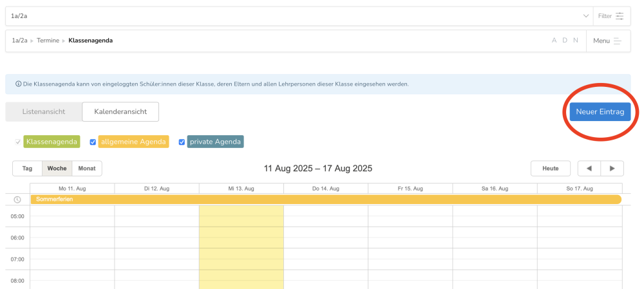Switch to Tag view
Image resolution: width=644 pixels, height=289 pixels.
pyautogui.click(x=28, y=169)
